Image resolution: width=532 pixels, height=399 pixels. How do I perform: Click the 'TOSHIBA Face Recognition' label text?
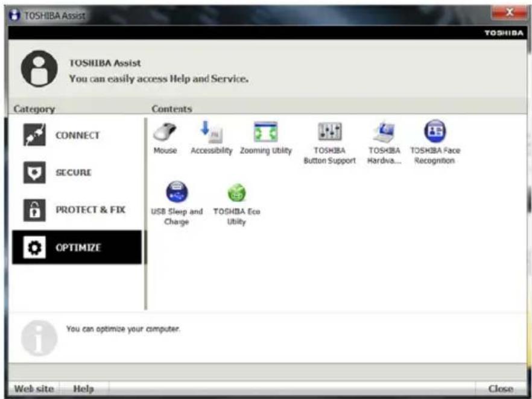pos(435,156)
